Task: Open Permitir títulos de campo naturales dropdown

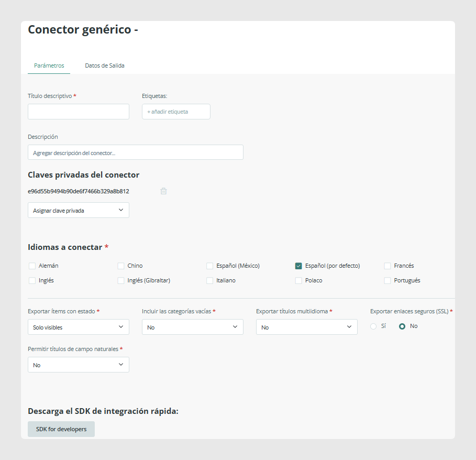Action: (79, 365)
